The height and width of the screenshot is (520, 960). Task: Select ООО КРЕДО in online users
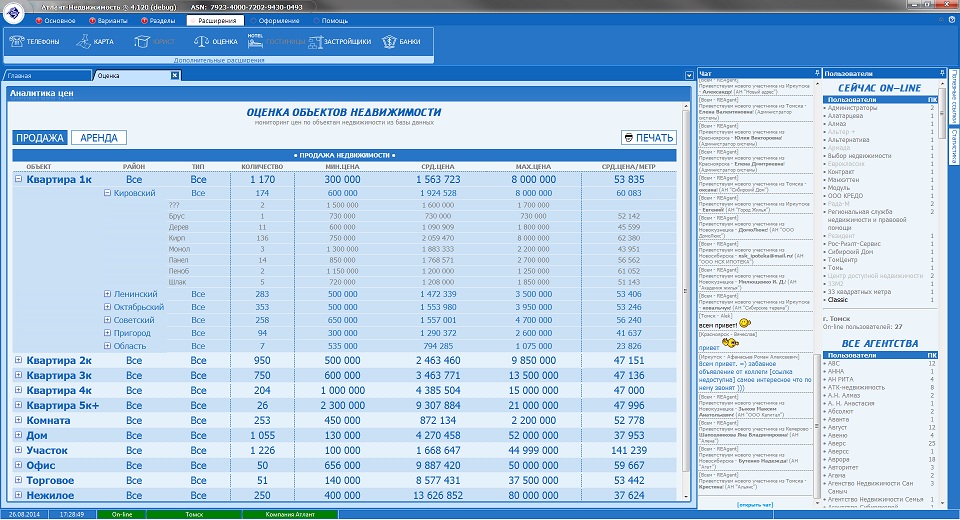(845, 196)
